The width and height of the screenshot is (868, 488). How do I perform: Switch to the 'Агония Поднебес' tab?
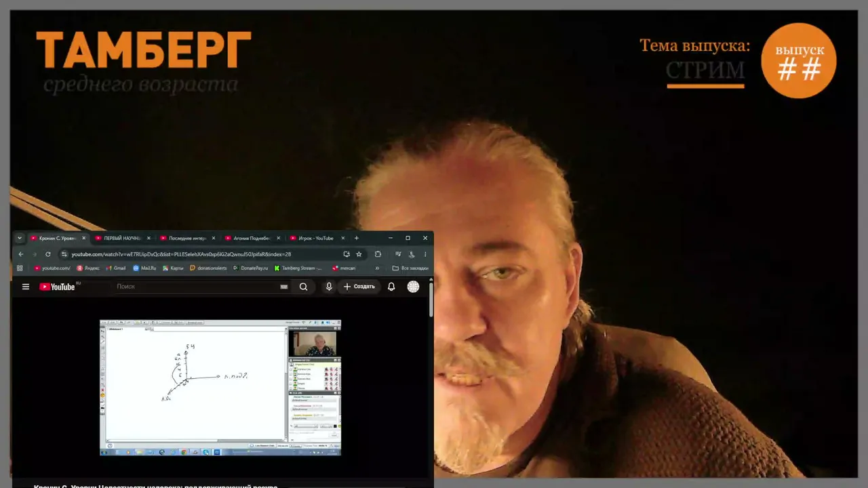click(x=252, y=238)
